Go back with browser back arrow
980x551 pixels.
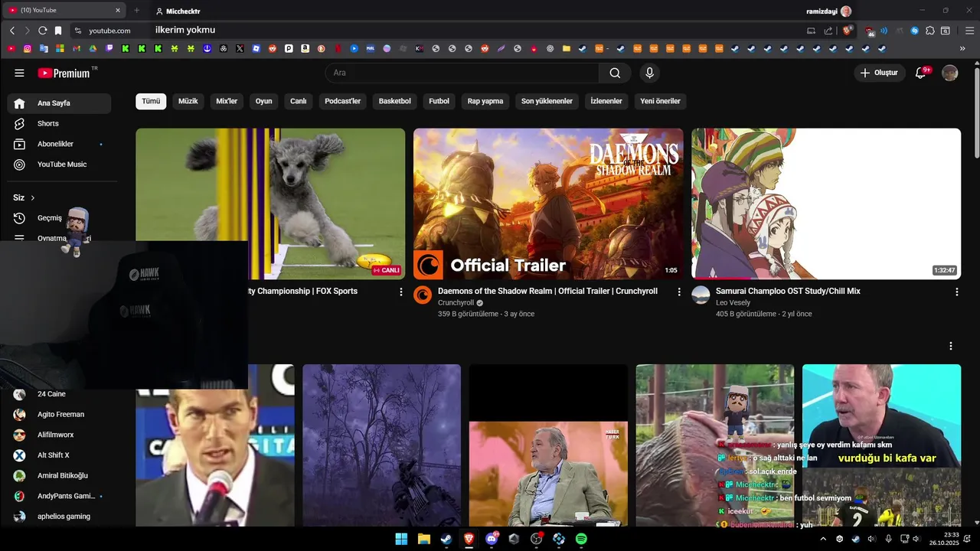coord(12,31)
